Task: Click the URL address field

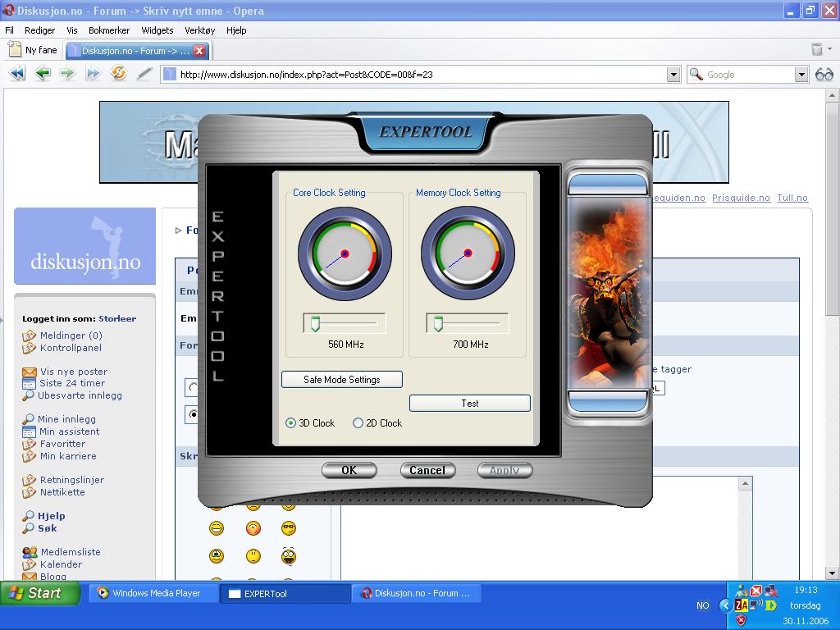Action: (421, 75)
